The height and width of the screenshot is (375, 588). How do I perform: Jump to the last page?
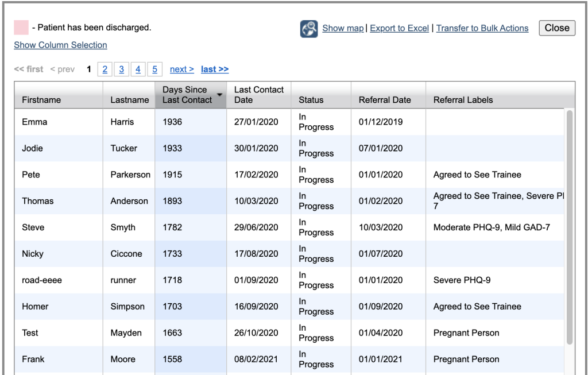click(214, 69)
